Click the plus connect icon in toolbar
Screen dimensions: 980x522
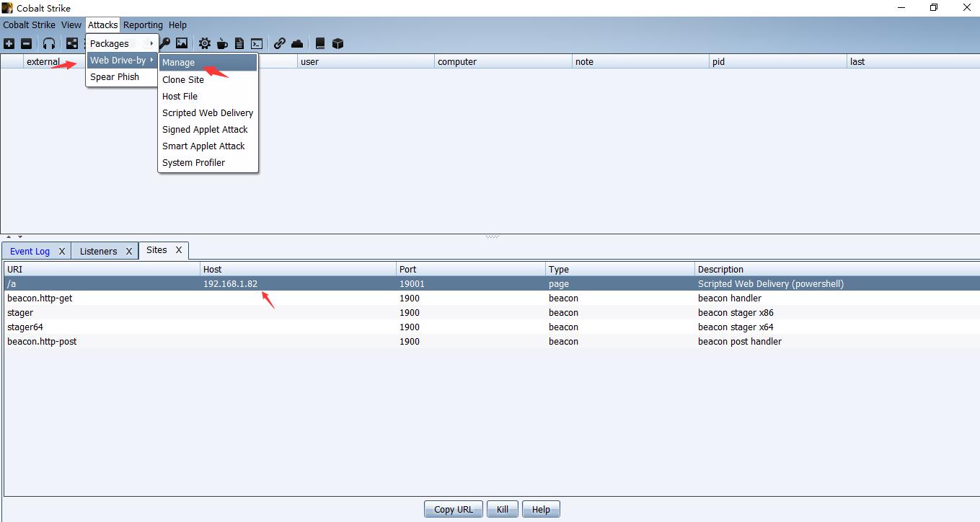pos(9,44)
